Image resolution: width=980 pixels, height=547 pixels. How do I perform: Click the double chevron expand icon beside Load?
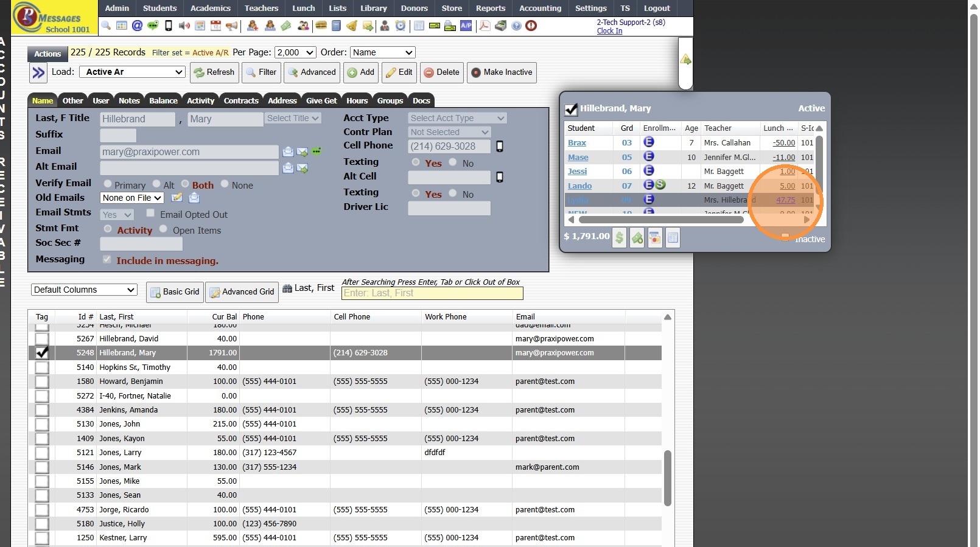[38, 73]
